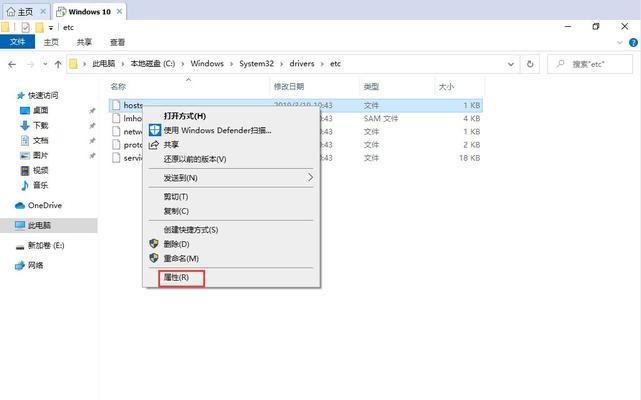The image size is (641, 400).
Task: Switch to the Share (共享) ribbon tab
Action: point(84,42)
